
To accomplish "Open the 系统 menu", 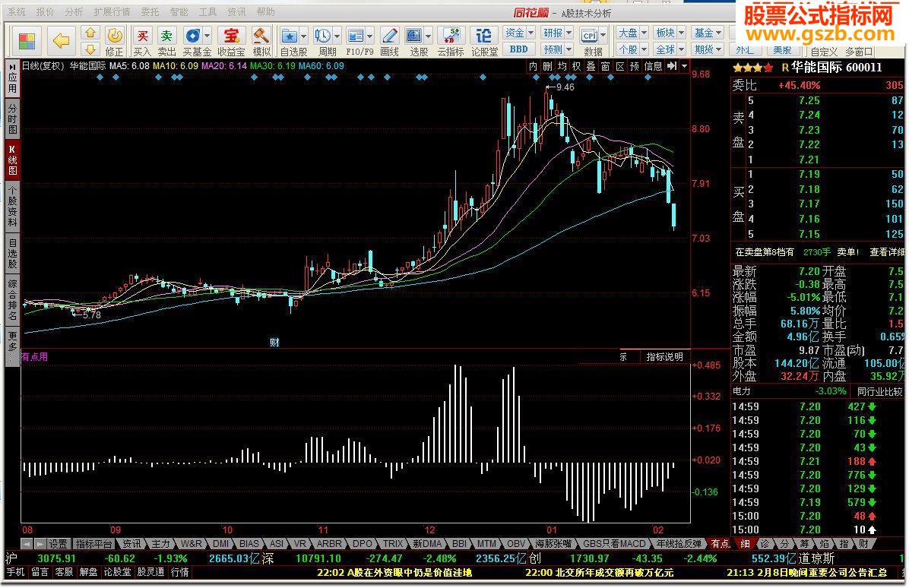I will 16,12.
